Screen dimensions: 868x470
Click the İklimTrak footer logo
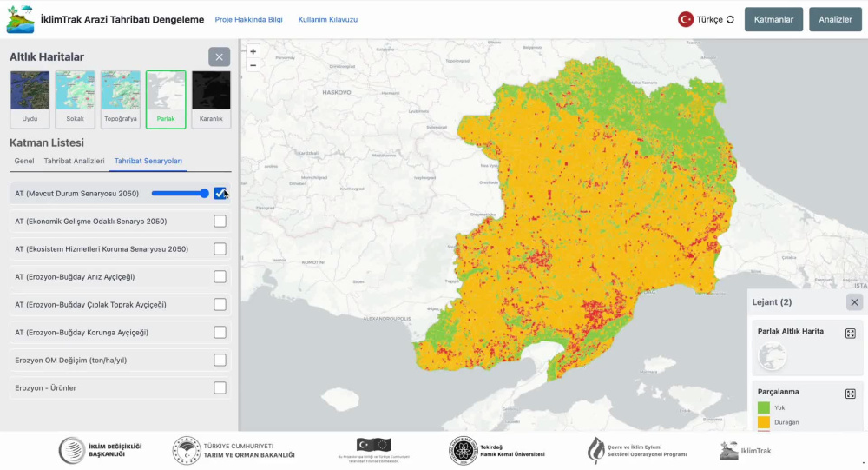[x=745, y=451]
